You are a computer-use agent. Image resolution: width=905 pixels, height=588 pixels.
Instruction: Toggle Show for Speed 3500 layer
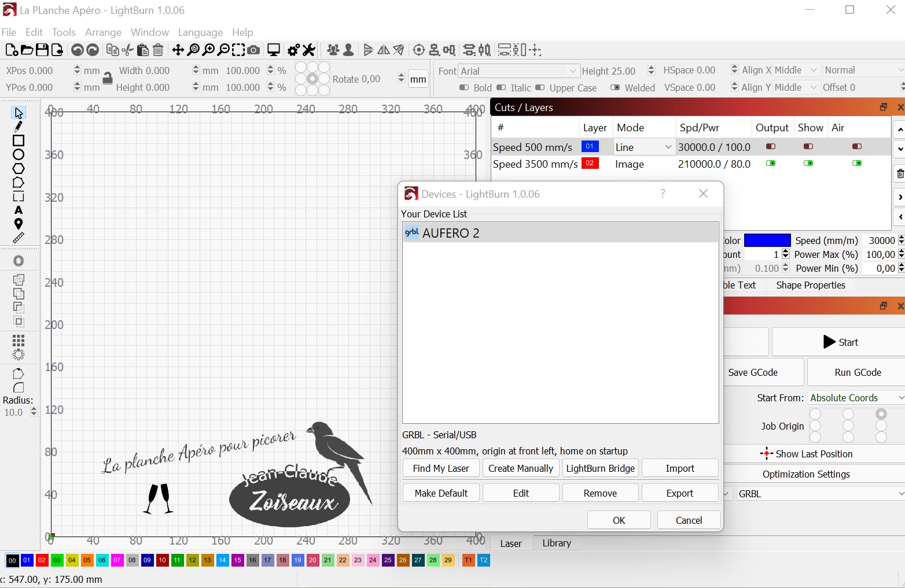pos(808,164)
